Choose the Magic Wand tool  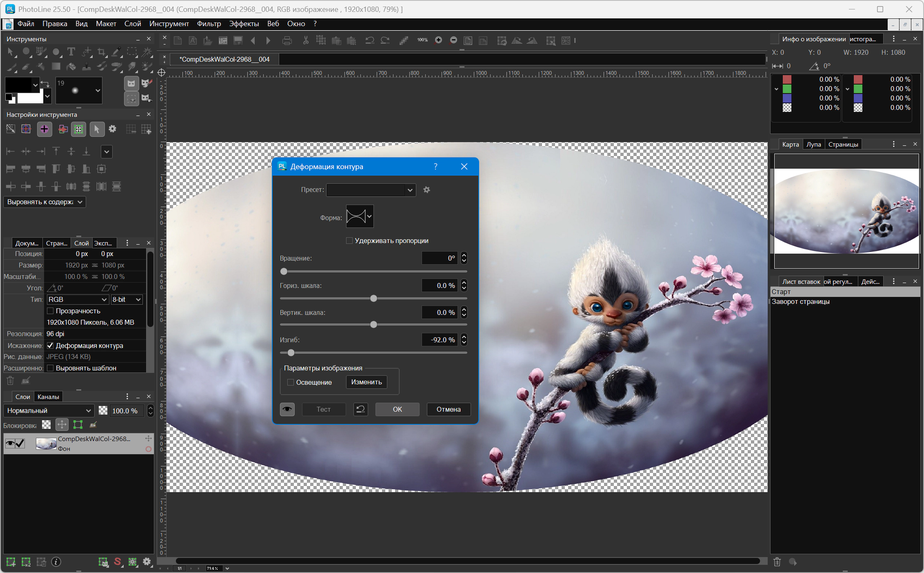[147, 52]
